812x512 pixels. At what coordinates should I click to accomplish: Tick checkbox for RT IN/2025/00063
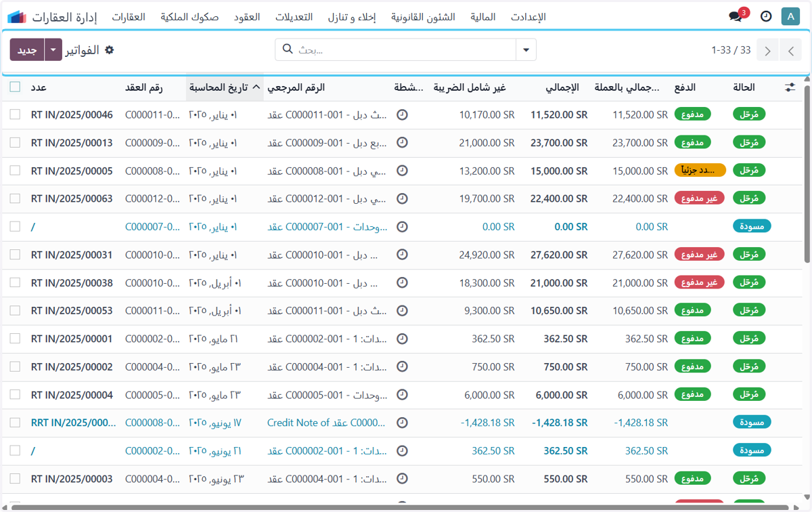pyautogui.click(x=15, y=199)
